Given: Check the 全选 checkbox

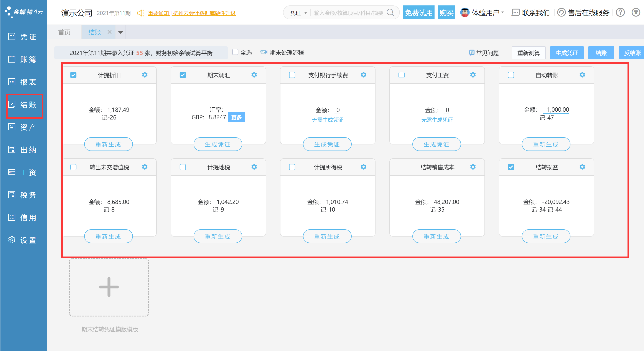Looking at the screenshot, I should click(235, 52).
